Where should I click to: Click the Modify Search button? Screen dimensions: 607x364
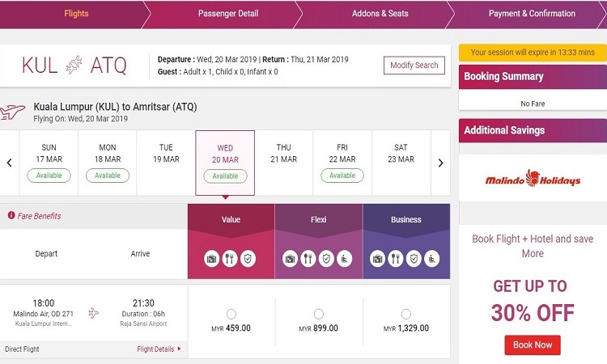(414, 66)
